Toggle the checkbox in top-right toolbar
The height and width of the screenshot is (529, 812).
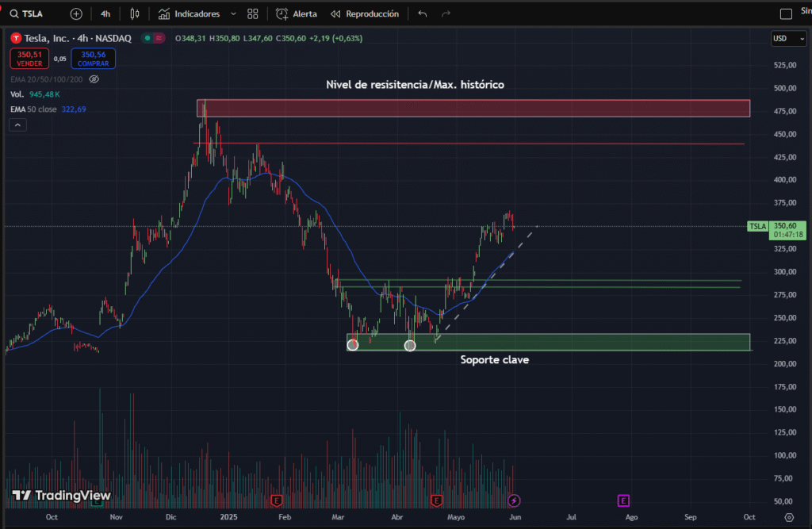(786, 13)
